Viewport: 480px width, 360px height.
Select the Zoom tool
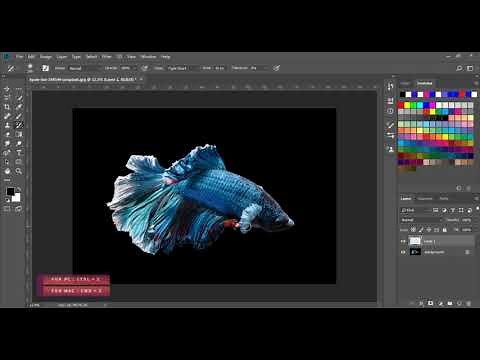[19, 171]
